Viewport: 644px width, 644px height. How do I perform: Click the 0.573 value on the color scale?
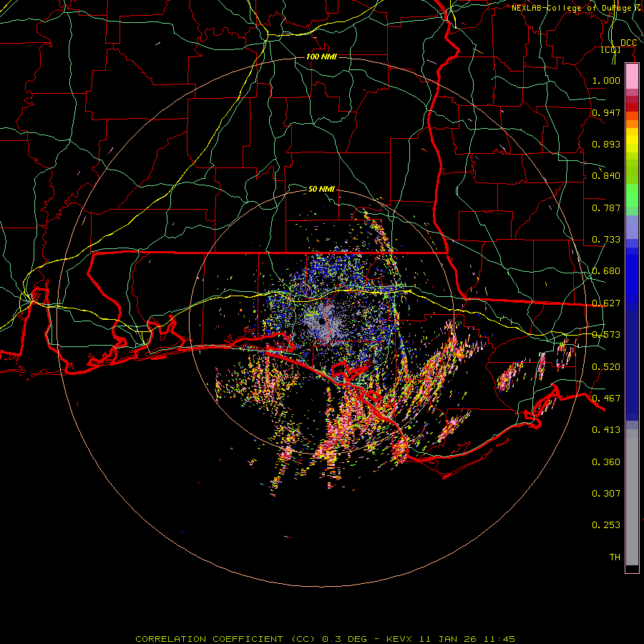click(x=606, y=335)
